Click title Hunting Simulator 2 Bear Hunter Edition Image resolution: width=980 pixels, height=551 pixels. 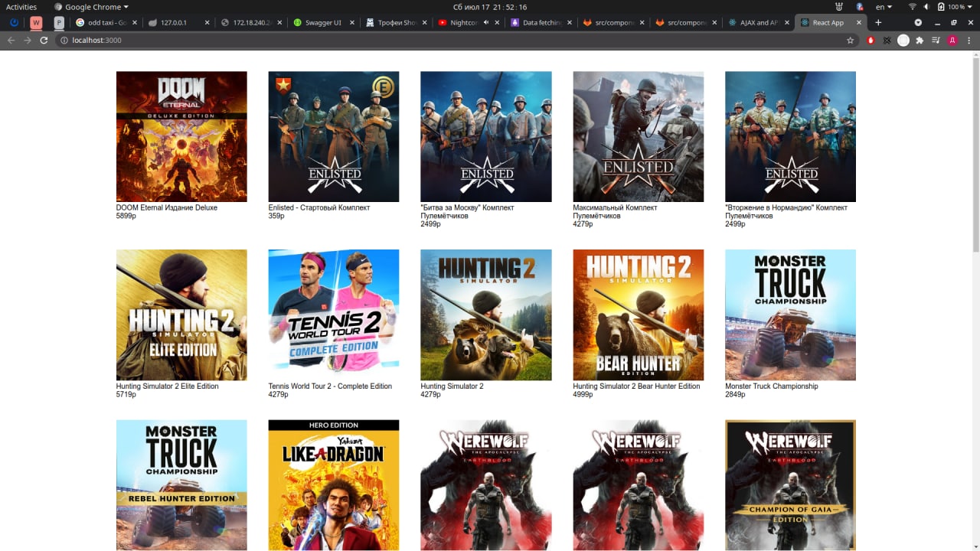pyautogui.click(x=637, y=386)
